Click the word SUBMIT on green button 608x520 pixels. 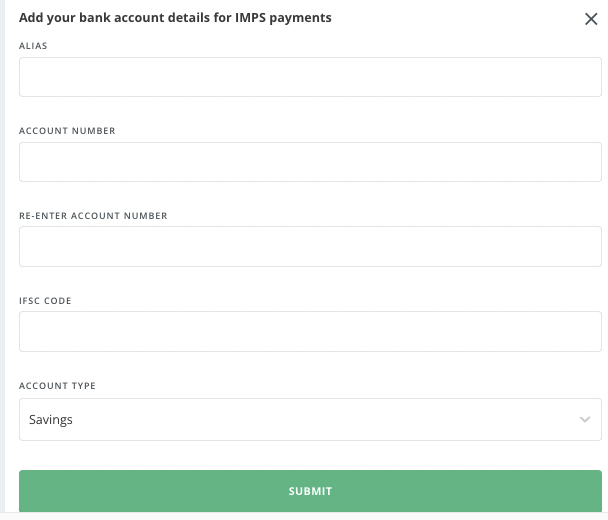coord(310,491)
